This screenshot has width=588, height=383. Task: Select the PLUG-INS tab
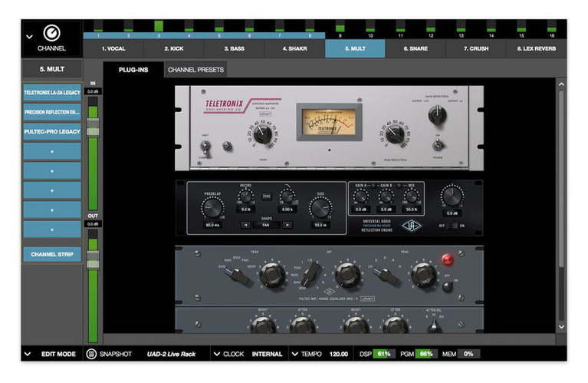(133, 70)
